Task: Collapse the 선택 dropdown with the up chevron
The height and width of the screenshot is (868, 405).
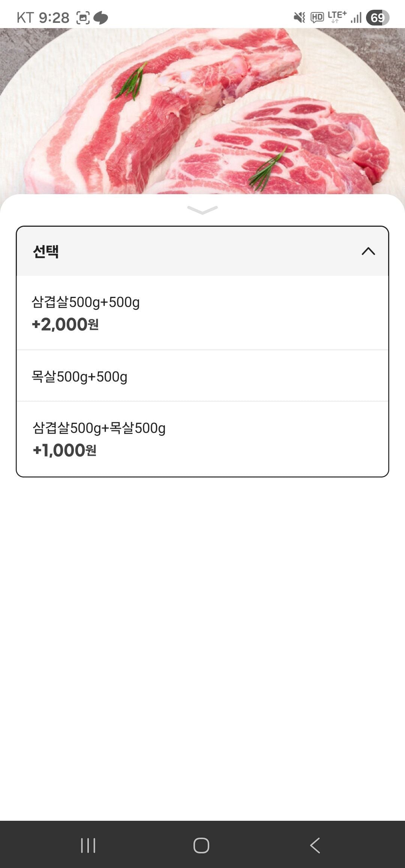Action: pos(368,251)
